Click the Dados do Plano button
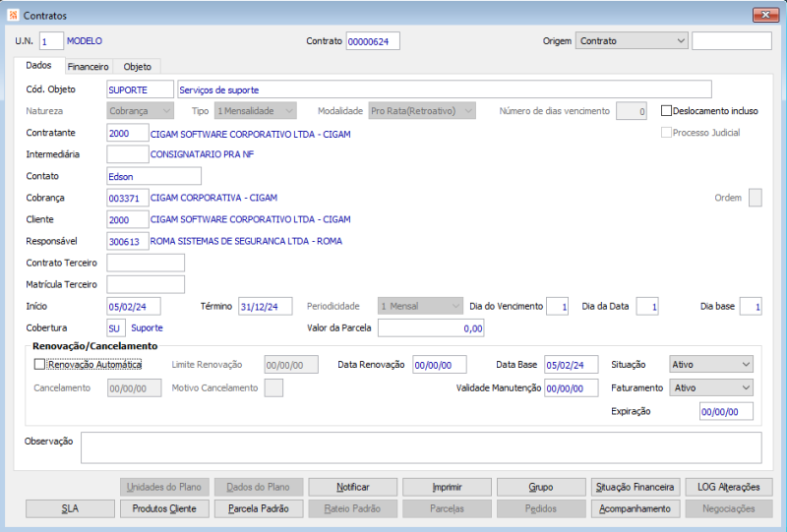Viewport: 787px width, 532px height. click(259, 487)
